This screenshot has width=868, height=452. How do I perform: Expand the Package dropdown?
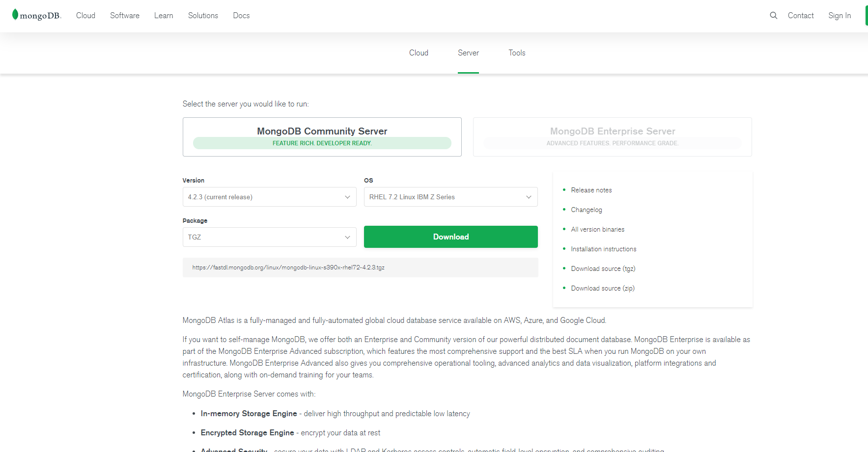click(x=270, y=237)
